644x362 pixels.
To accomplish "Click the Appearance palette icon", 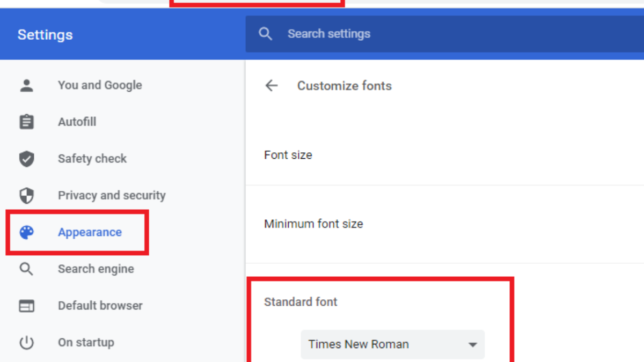I will tap(26, 232).
